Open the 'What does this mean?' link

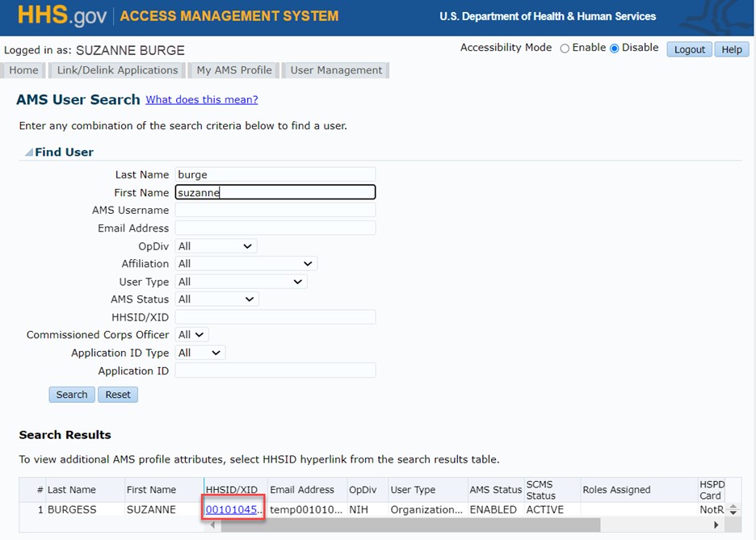(x=202, y=100)
